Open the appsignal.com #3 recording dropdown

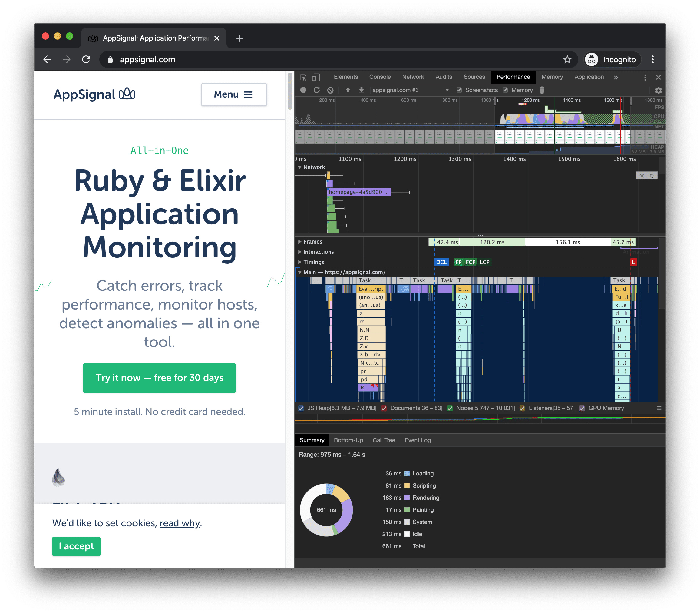coord(410,90)
